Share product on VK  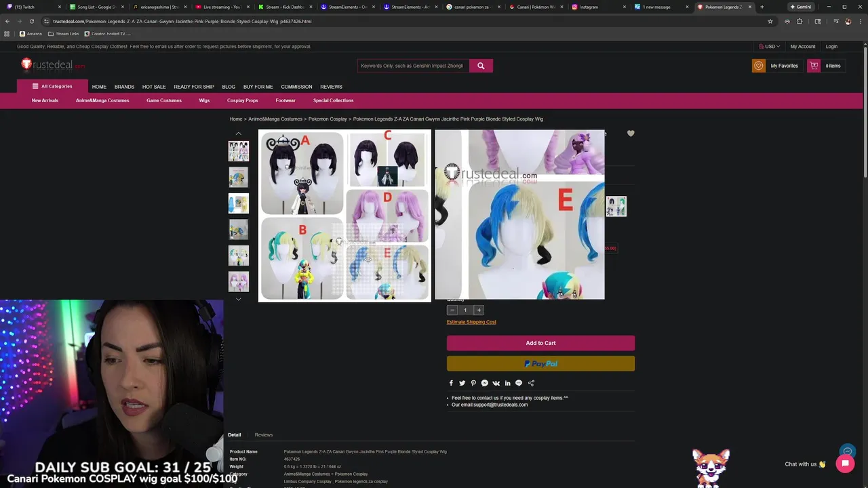click(496, 383)
